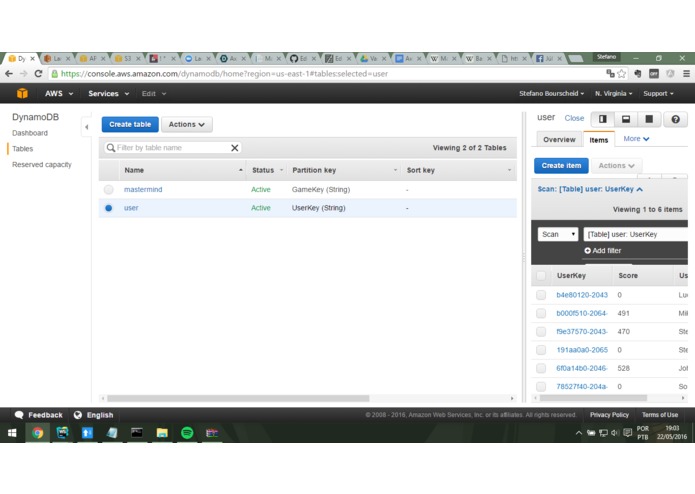This screenshot has height=494, width=695.
Task: Open the notification center tray icon
Action: pyautogui.click(x=627, y=433)
